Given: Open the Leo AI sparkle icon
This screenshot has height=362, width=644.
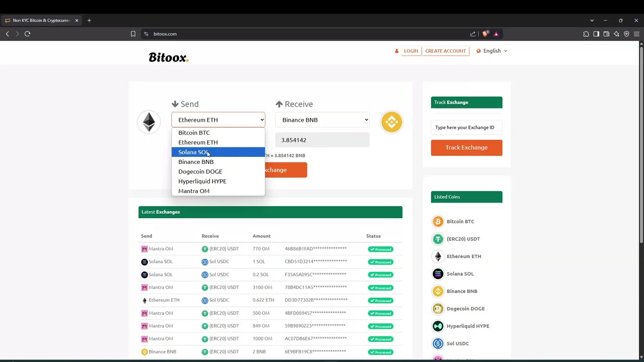Looking at the screenshot, I should click(616, 34).
